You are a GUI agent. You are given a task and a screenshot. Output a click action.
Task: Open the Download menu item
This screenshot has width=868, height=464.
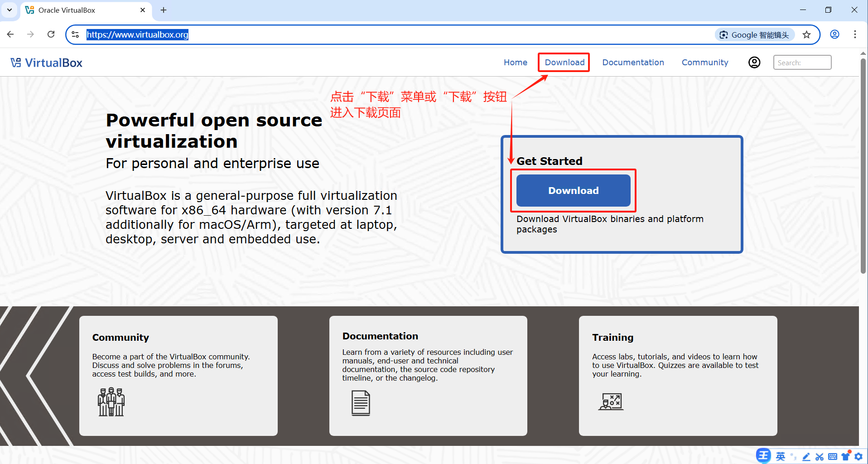click(564, 63)
